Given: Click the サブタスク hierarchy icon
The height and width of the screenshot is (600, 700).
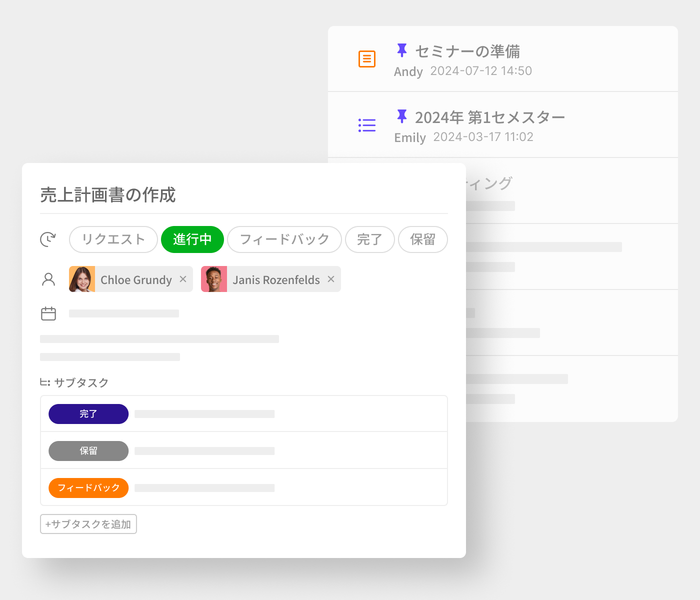Looking at the screenshot, I should (x=45, y=382).
